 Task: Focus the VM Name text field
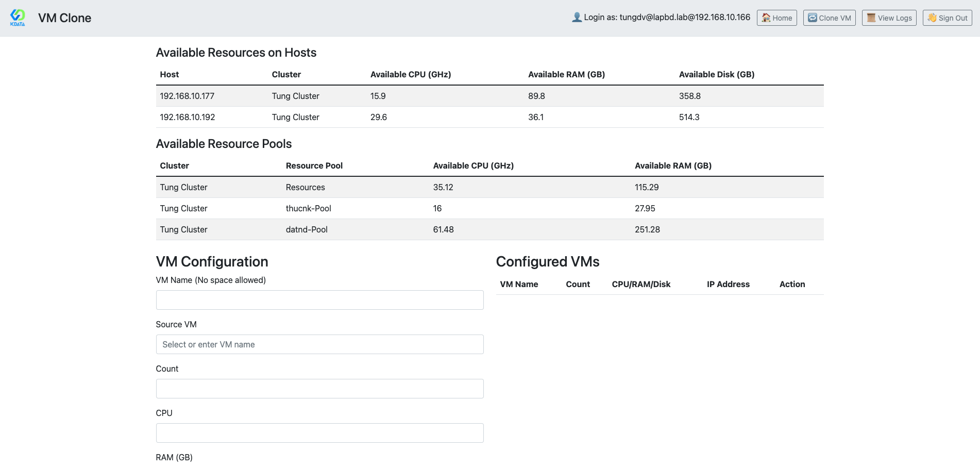coord(319,300)
